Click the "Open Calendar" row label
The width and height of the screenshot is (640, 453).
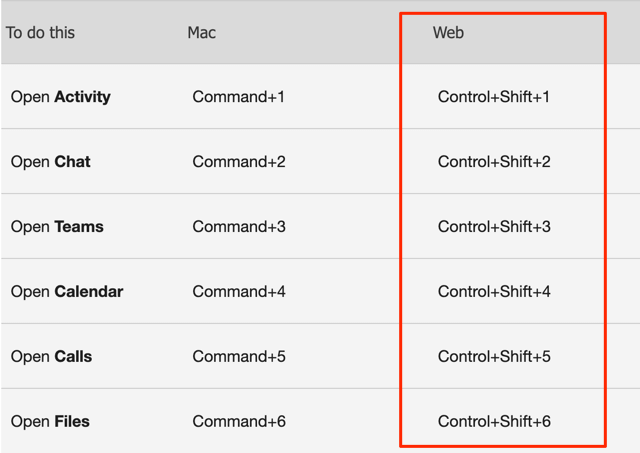(x=67, y=292)
